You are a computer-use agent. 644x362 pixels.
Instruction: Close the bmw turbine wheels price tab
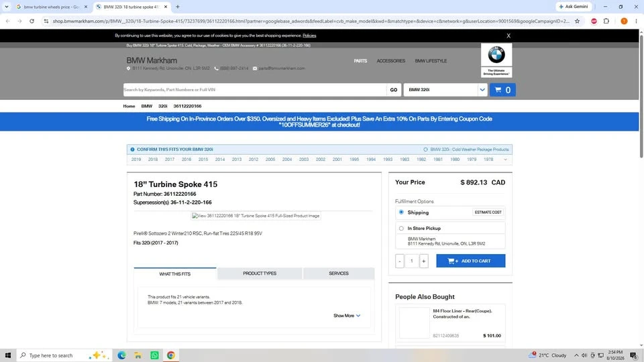tap(86, 7)
